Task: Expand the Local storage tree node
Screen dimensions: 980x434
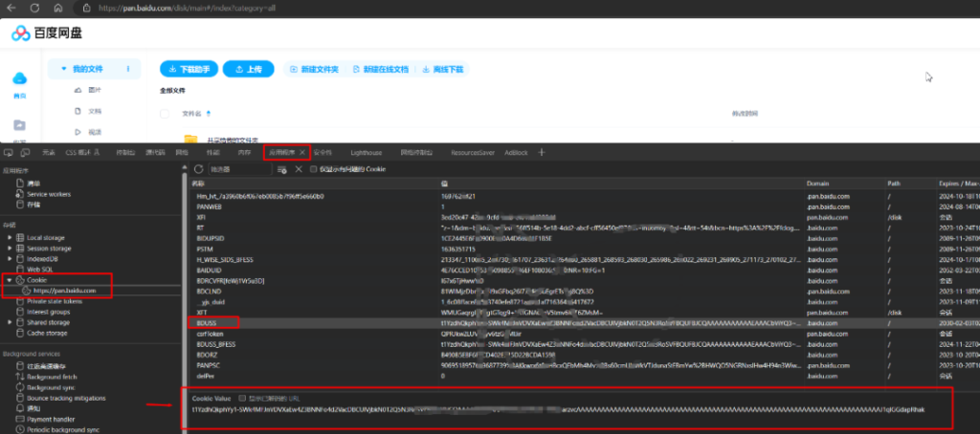Action: (10, 238)
